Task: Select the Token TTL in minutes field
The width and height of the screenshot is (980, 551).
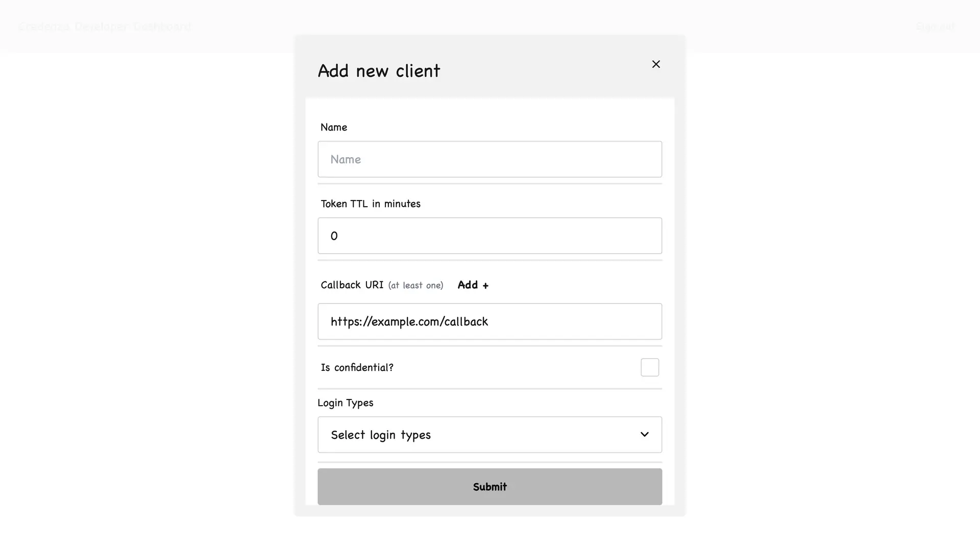Action: tap(489, 235)
